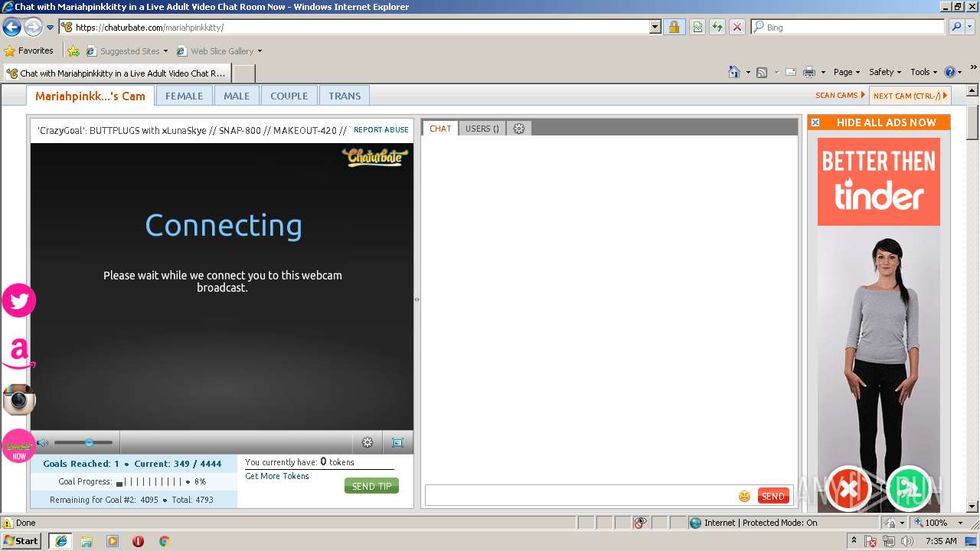Screen dimensions: 980x551
Task: Click the Mariahpinkk...'s Cam tab
Action: (x=90, y=96)
